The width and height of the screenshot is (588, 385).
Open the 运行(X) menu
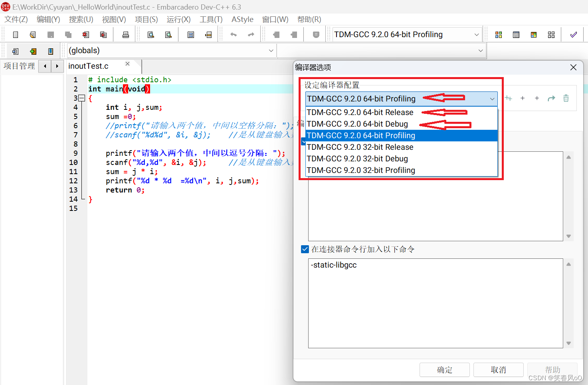coord(178,19)
